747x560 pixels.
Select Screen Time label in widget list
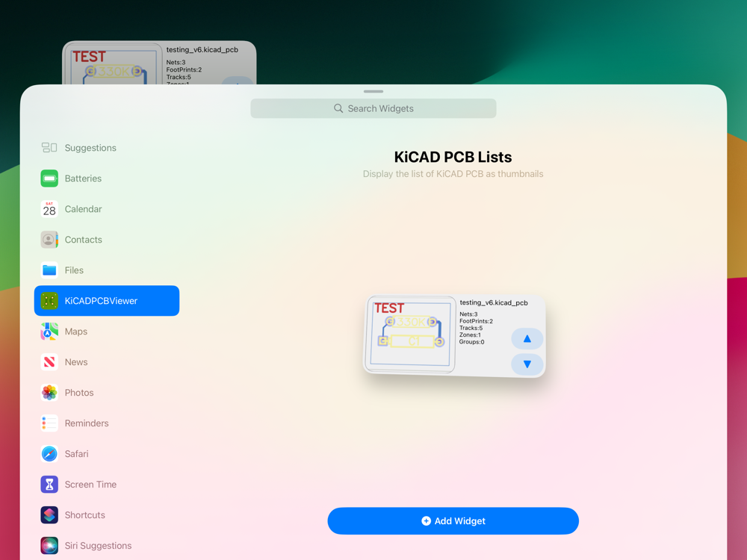click(x=90, y=485)
